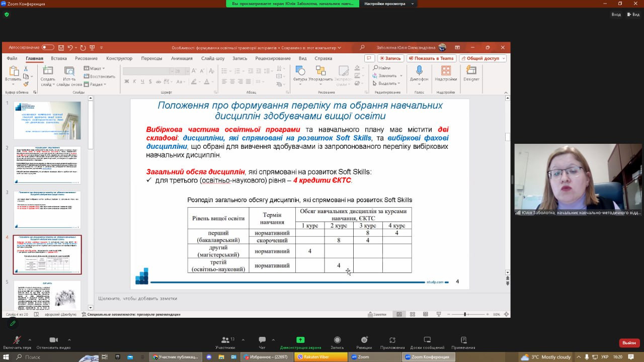The height and width of the screenshot is (362, 644).
Task: Toggle the Заметки notes pane button
Action: pyautogui.click(x=377, y=314)
